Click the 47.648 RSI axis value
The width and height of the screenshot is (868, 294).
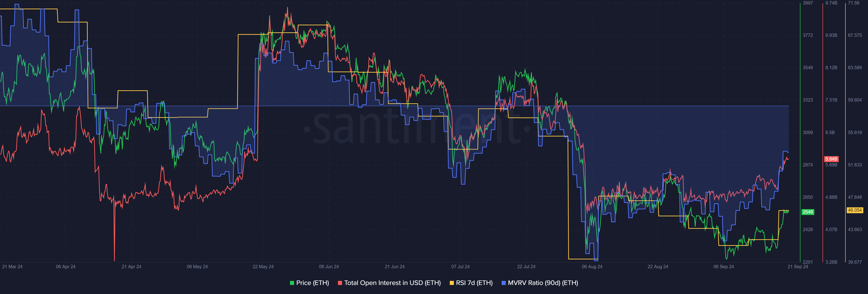pyautogui.click(x=855, y=197)
